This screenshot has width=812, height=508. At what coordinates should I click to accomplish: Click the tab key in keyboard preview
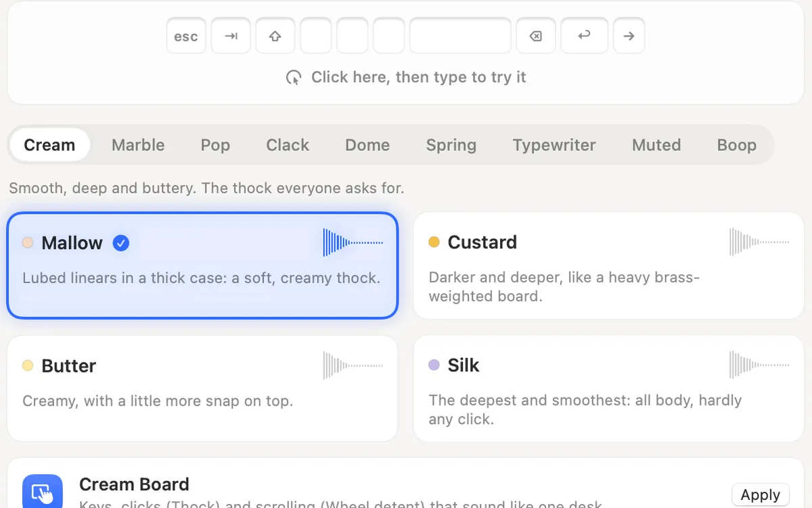click(231, 37)
